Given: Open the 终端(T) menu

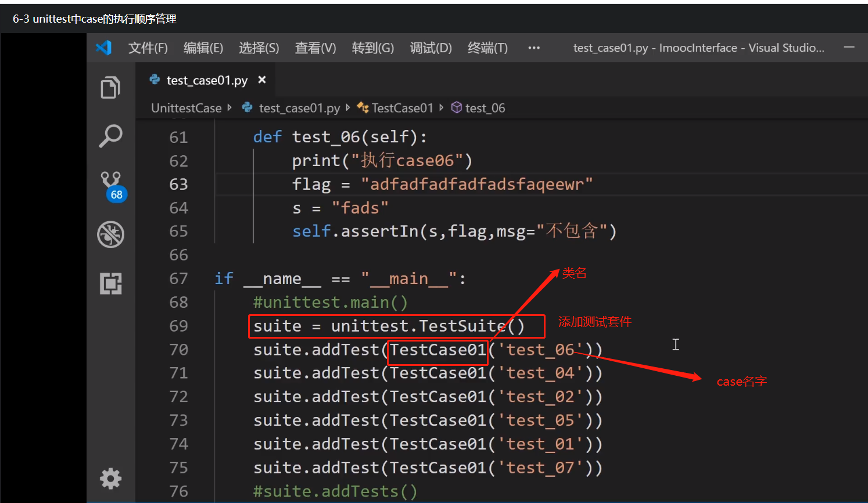Looking at the screenshot, I should pos(488,48).
